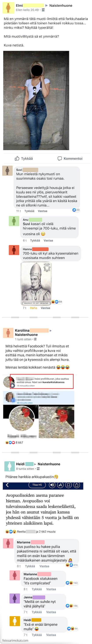Click the share icon in article bar
The width and height of the screenshot is (92, 644).
[77, 485]
